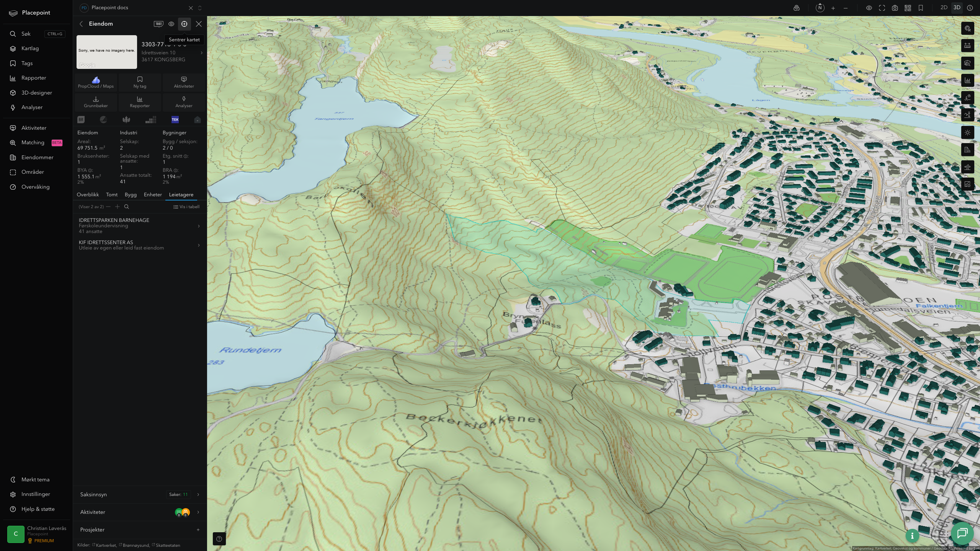Click the BR registry icon
980x551 pixels.
(x=81, y=120)
